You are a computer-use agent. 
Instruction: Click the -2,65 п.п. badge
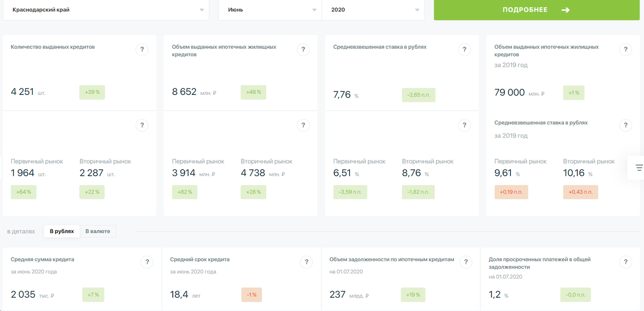[x=419, y=95]
